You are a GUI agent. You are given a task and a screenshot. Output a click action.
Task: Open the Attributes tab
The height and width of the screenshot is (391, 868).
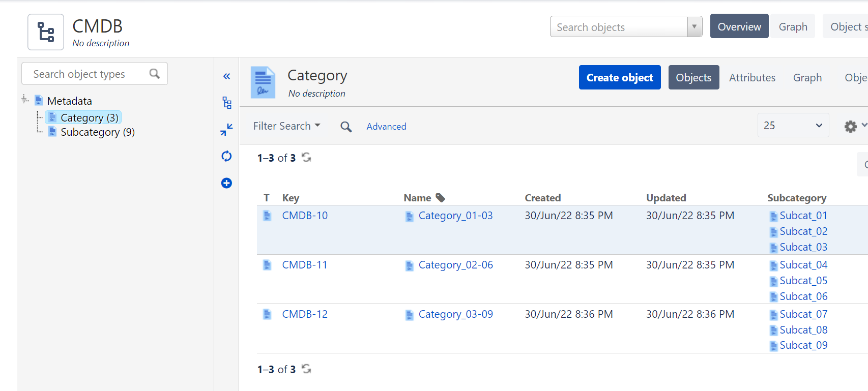coord(752,77)
